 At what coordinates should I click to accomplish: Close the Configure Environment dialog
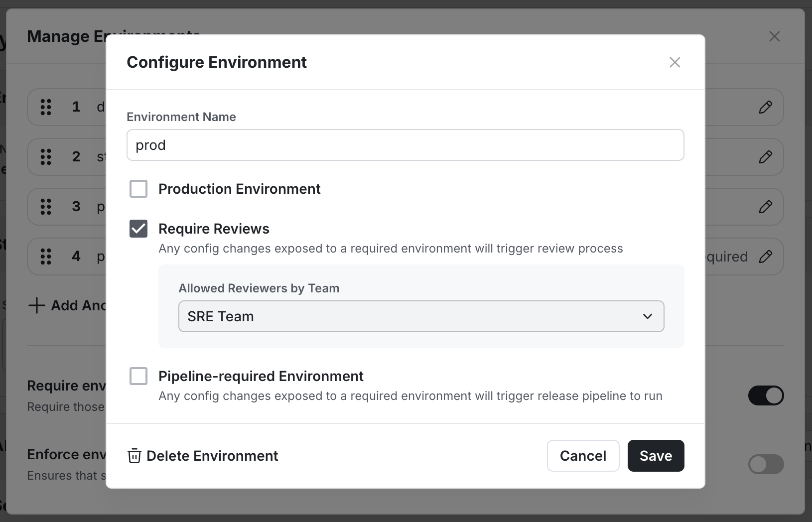pyautogui.click(x=675, y=62)
